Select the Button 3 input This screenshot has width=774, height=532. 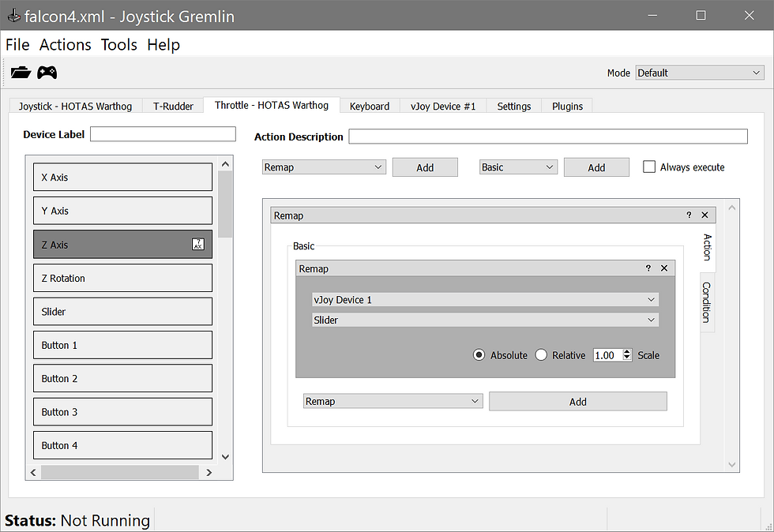pos(123,411)
